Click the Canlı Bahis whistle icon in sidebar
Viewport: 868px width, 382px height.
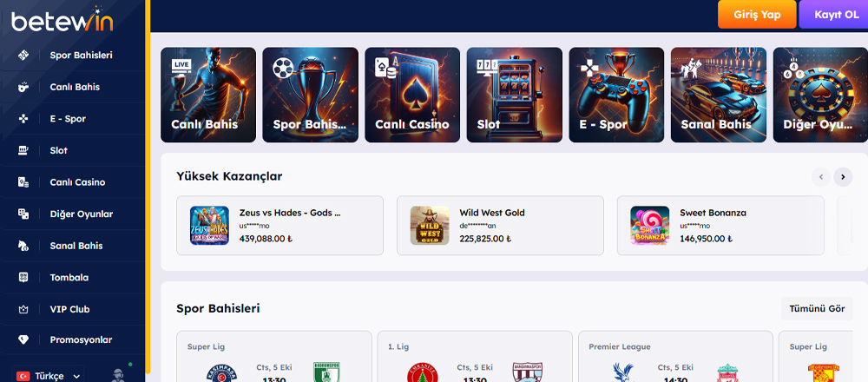click(23, 87)
